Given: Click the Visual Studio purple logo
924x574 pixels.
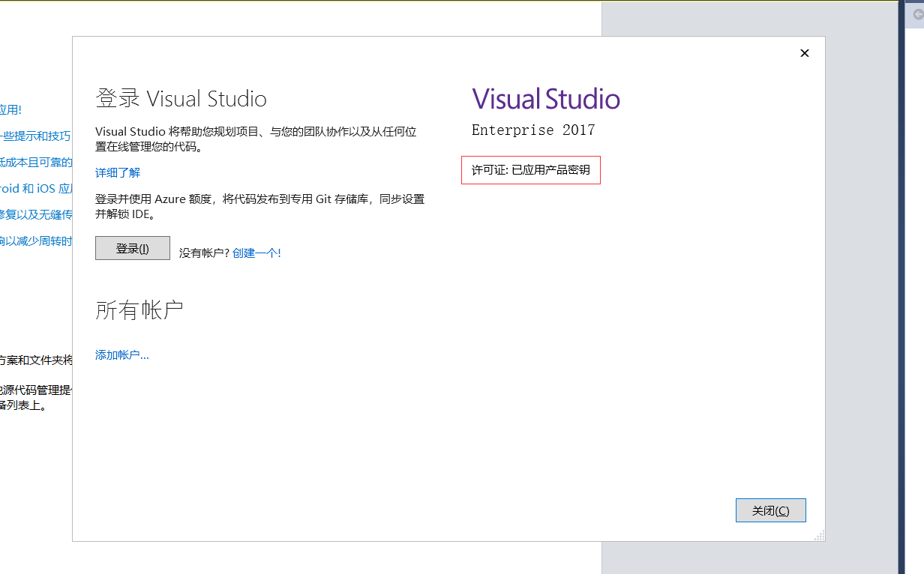Looking at the screenshot, I should point(546,98).
